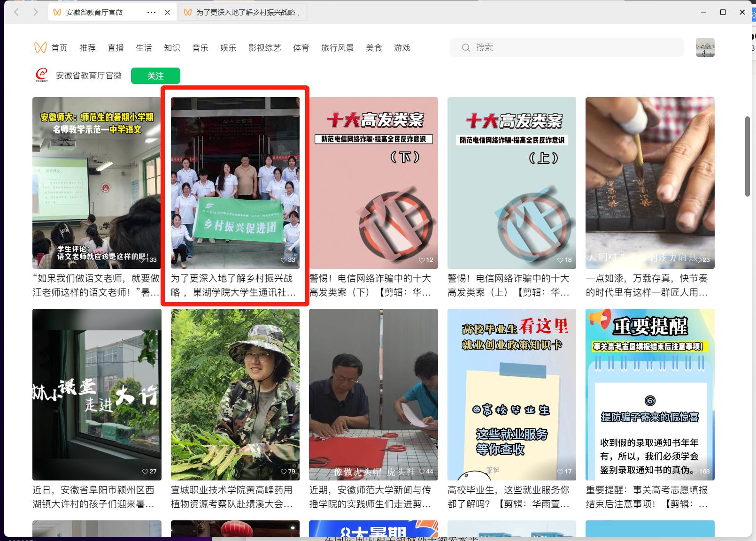756x541 pixels.
Task: Click the browser forward arrow
Action: (x=36, y=12)
